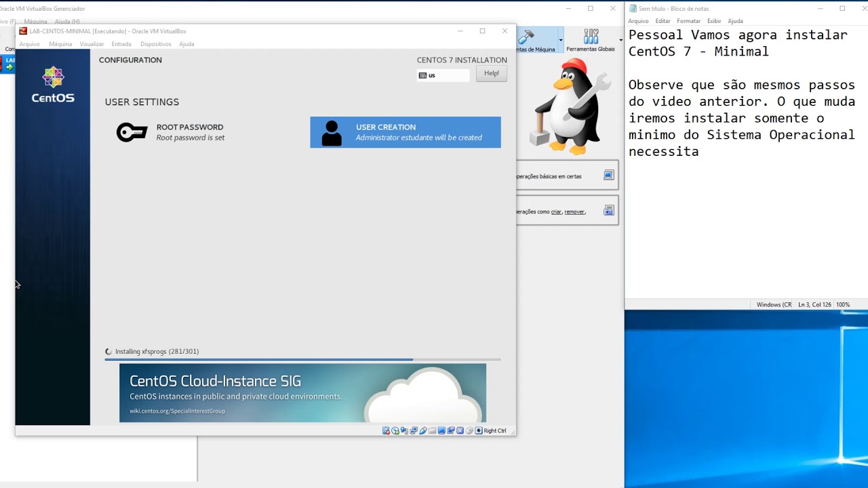Click the installation progress bar

point(302,359)
